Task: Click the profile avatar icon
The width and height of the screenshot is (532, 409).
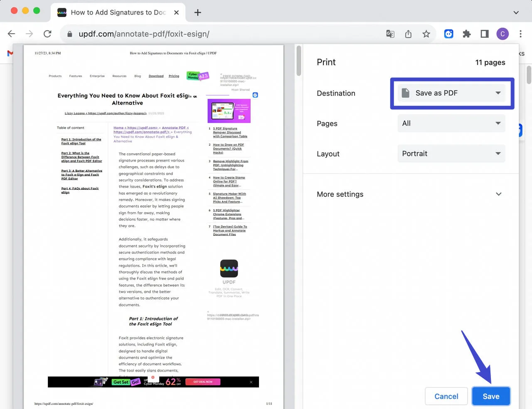Action: (502, 34)
